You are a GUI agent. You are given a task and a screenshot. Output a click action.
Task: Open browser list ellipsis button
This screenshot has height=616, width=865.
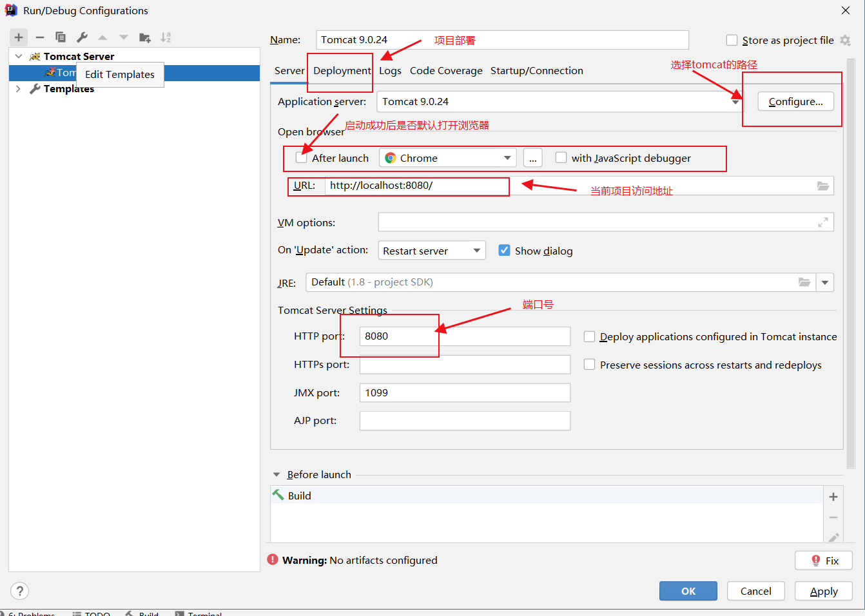(532, 158)
